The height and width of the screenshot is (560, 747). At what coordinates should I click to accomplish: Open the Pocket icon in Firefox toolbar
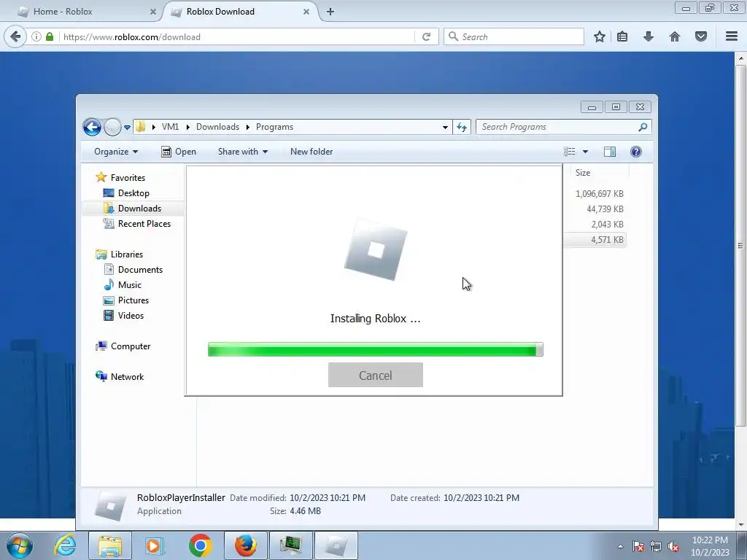(x=701, y=36)
